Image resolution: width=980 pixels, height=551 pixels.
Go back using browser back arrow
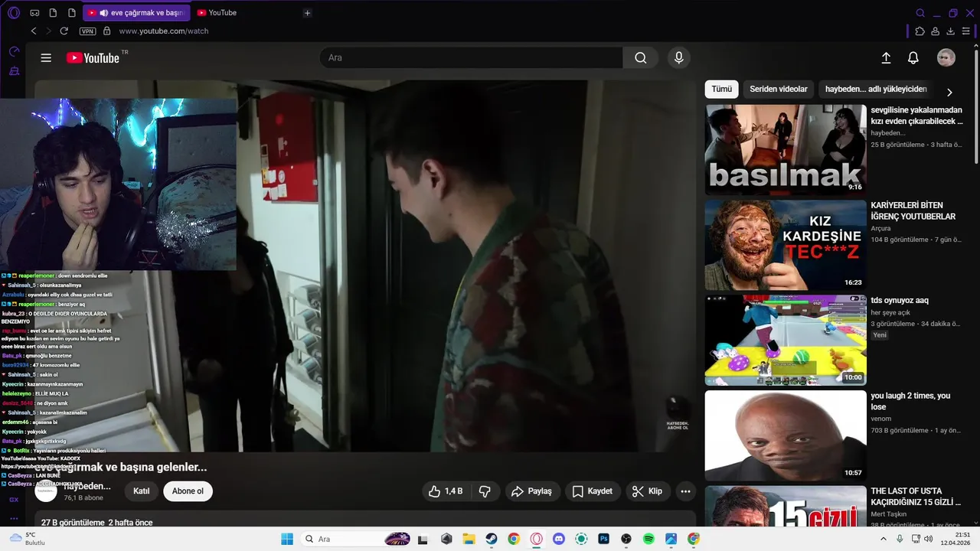coord(34,31)
